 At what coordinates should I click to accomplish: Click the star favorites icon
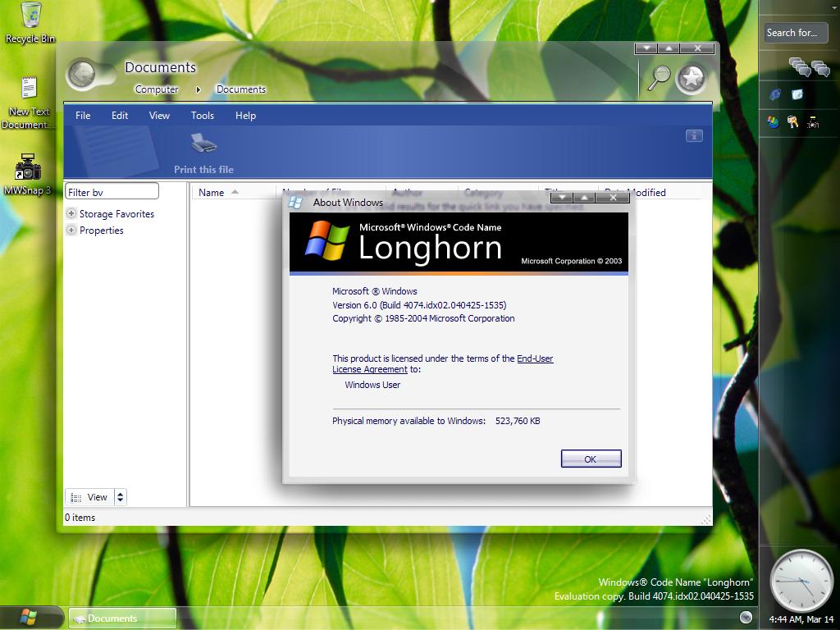[x=692, y=78]
